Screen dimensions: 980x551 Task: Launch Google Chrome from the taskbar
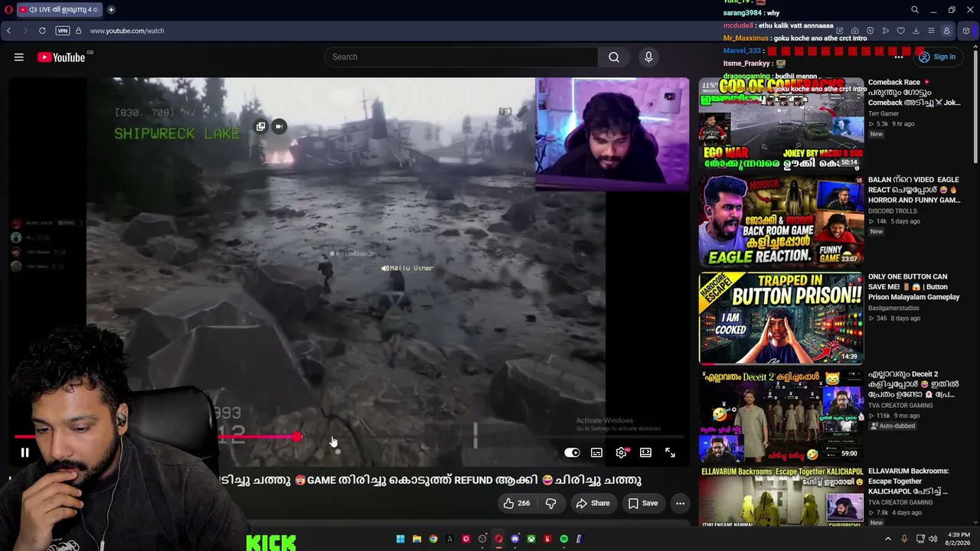click(433, 539)
